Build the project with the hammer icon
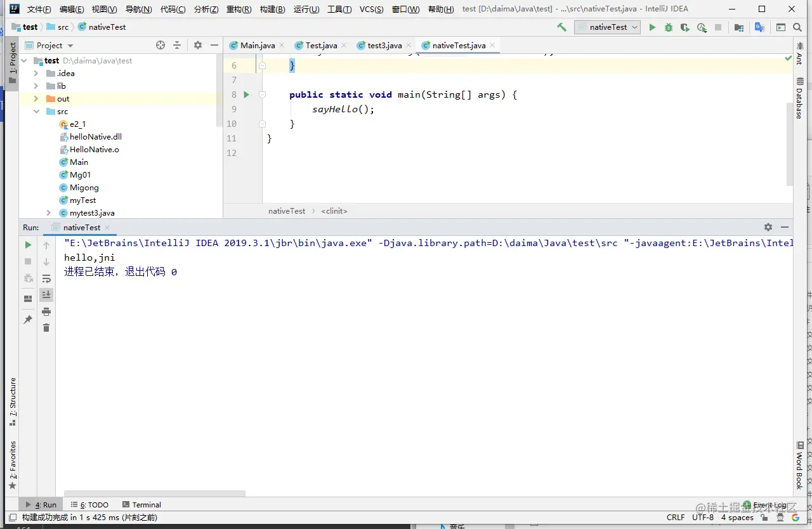The image size is (812, 529). coord(561,27)
